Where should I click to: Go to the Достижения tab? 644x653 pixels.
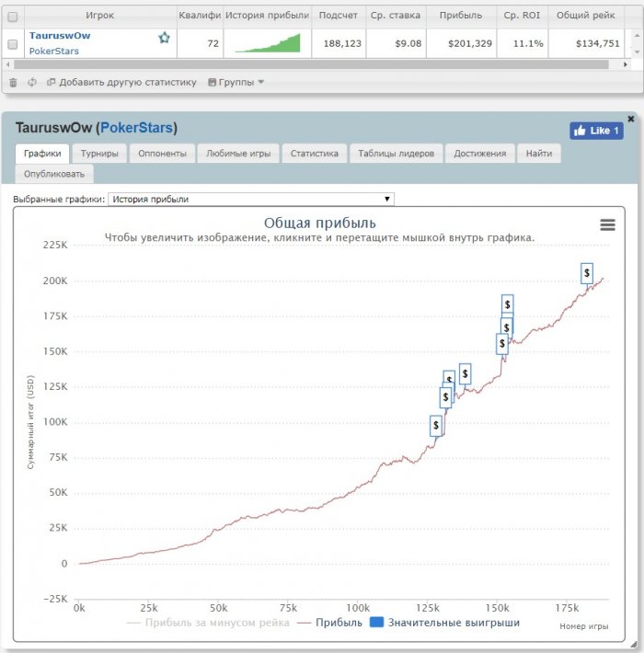[x=480, y=154]
